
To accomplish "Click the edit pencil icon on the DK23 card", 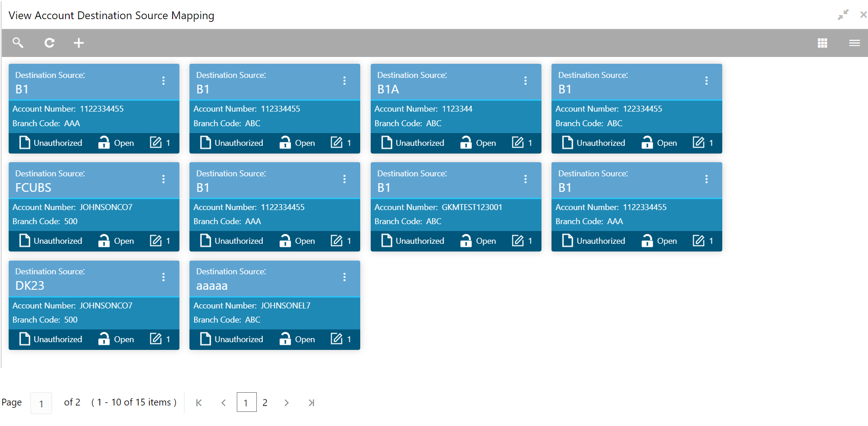I will [156, 339].
